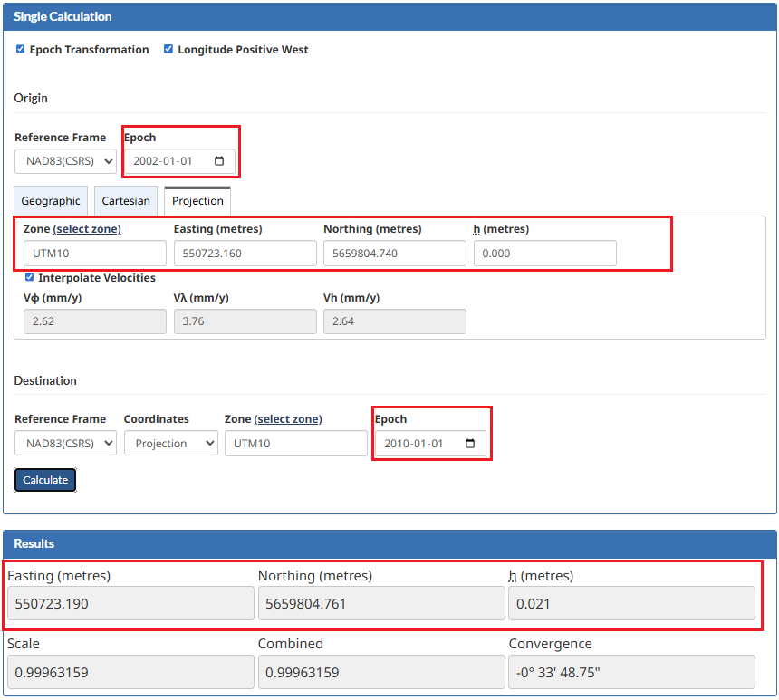Click the Origin Zone UTM10 input field
Viewport: 779px width, 700px height.
[95, 254]
